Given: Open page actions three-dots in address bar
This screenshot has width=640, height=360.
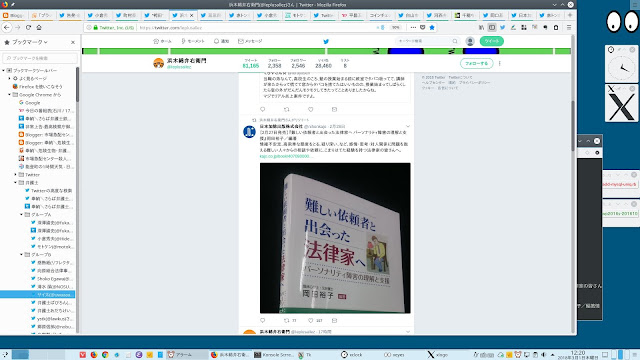Looking at the screenshot, I should pyautogui.click(x=413, y=27).
